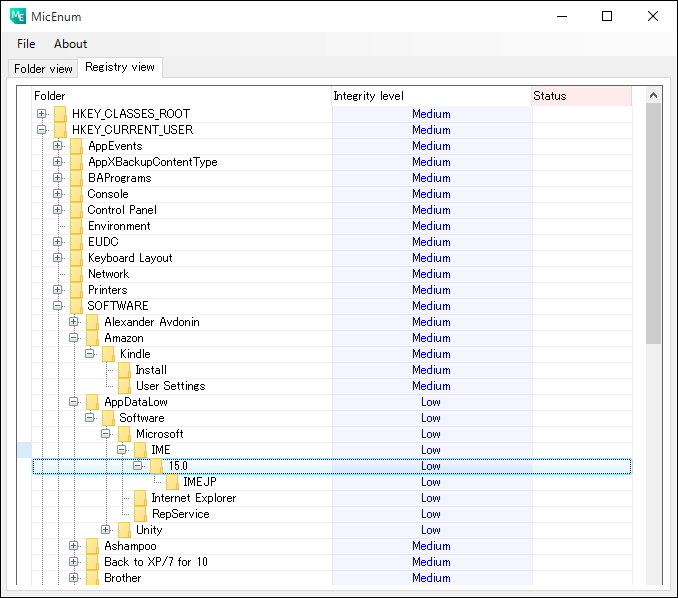Click the folder icon next to RepService

[x=140, y=514]
